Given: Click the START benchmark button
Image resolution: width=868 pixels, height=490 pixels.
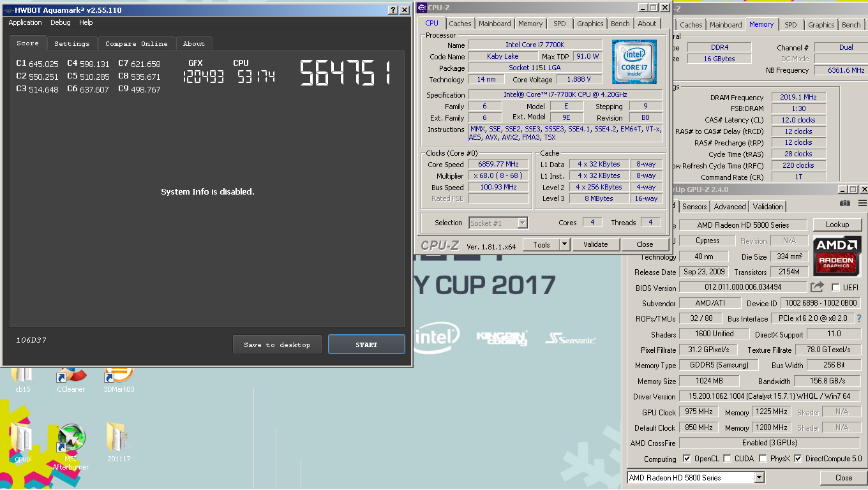Looking at the screenshot, I should point(366,345).
